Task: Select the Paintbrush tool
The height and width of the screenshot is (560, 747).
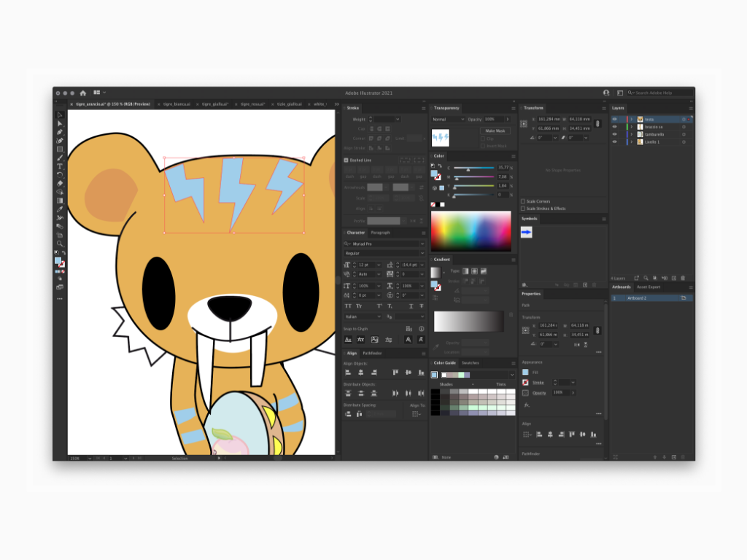Action: point(60,157)
